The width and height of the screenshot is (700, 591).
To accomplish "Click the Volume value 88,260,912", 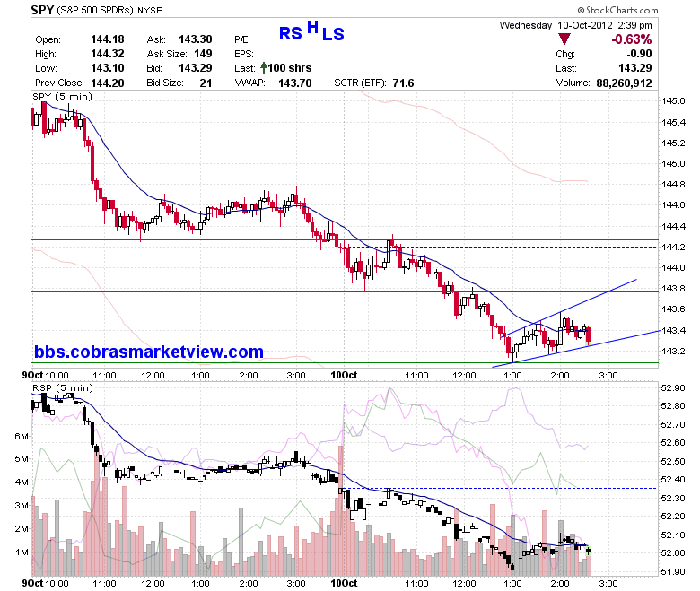I will click(x=624, y=83).
